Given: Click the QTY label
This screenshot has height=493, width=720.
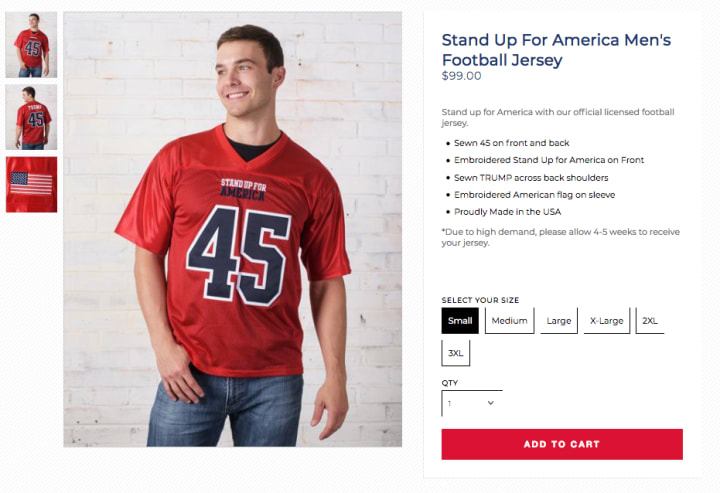Looking at the screenshot, I should [450, 382].
